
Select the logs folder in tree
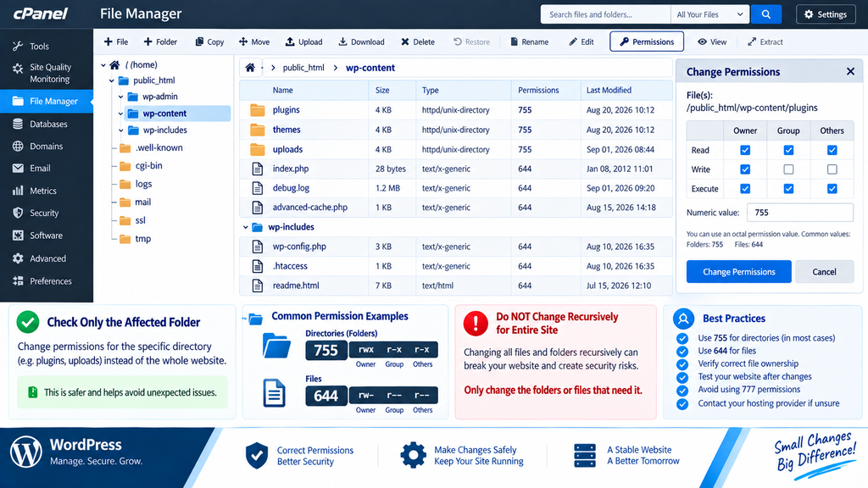(x=136, y=184)
